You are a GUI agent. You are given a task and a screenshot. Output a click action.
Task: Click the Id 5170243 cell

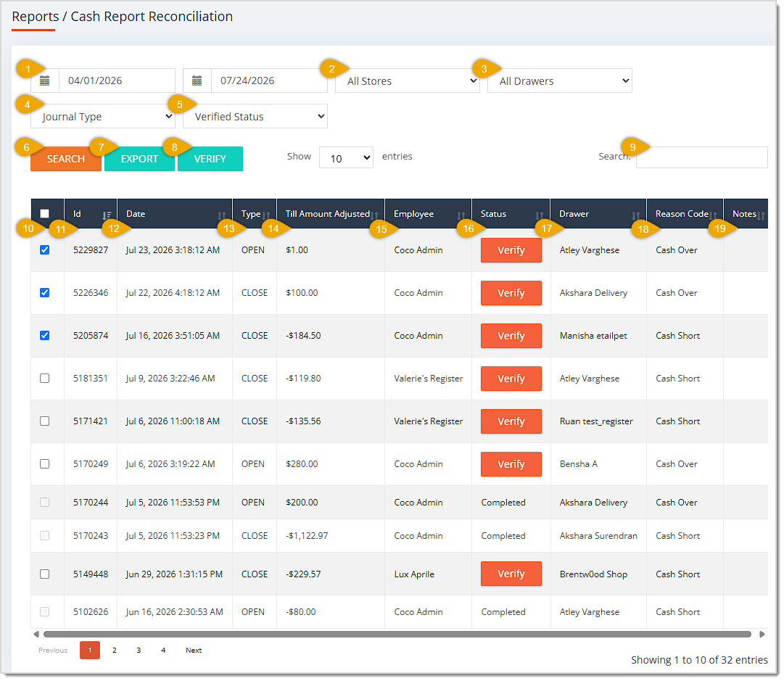click(91, 535)
